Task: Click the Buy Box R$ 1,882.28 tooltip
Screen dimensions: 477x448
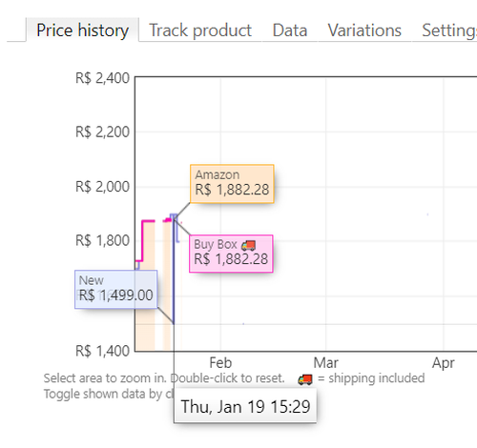Action: [231, 254]
